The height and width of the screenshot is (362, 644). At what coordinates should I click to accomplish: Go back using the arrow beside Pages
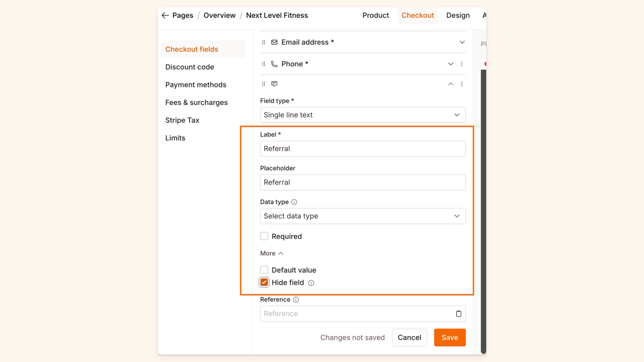click(165, 15)
